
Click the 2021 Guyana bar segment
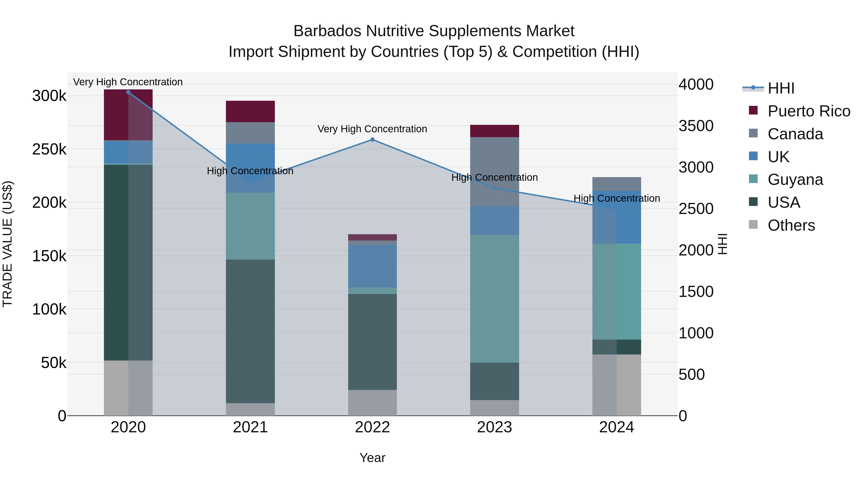pos(250,226)
